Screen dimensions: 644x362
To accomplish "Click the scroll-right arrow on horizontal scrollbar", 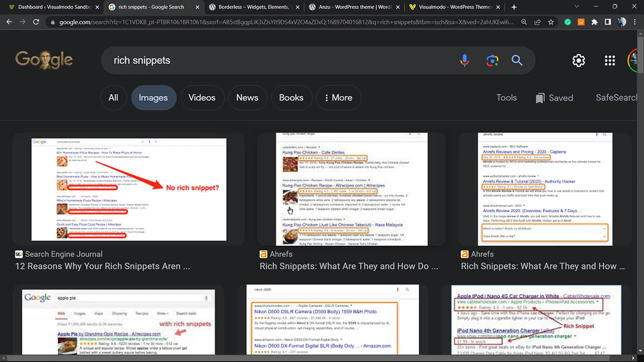I will pyautogui.click(x=633, y=358).
